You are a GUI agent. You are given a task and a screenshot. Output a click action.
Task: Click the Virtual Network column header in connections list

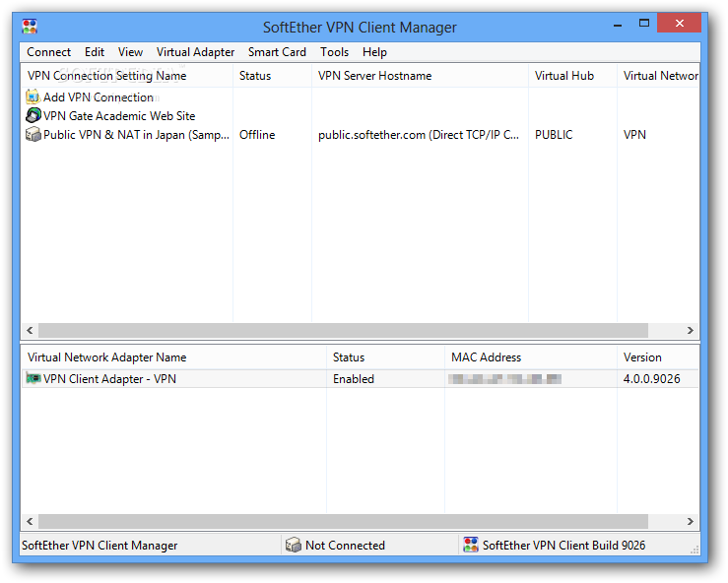coord(658,75)
